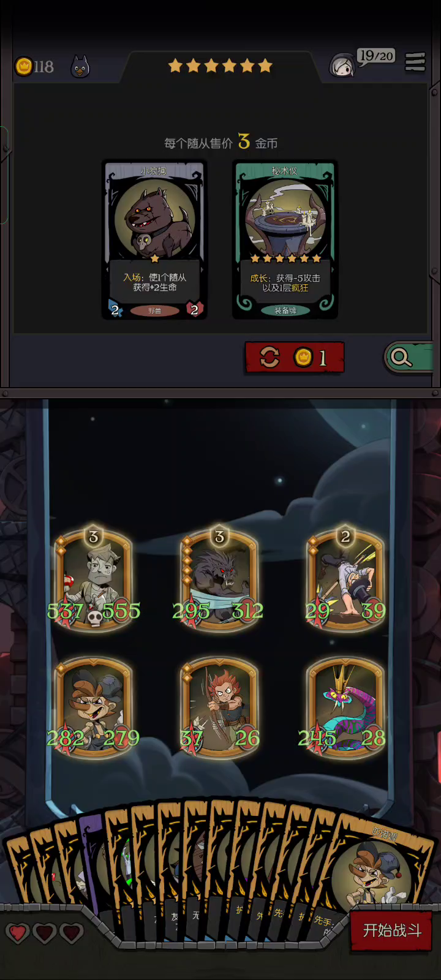Image resolution: width=441 pixels, height=980 pixels.
Task: Select the kicking fighter minion with 29 attack
Action: point(345,579)
